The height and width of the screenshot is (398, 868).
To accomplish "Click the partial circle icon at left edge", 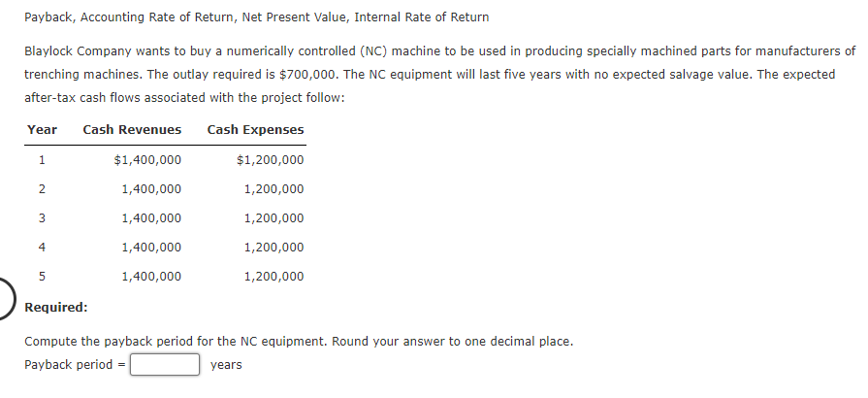I will (x=8, y=298).
